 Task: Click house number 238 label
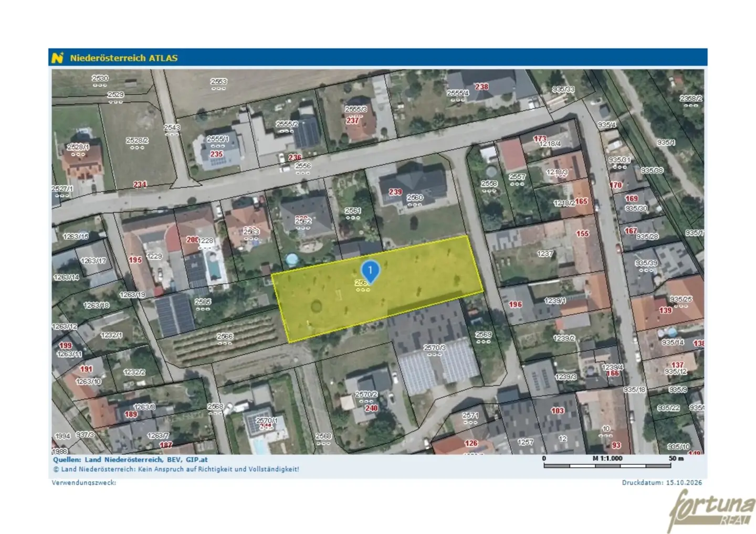481,87
